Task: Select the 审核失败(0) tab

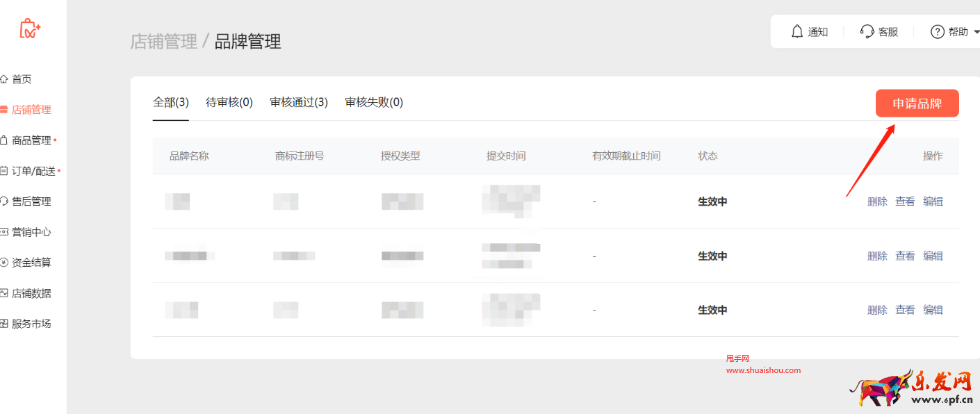Action: coord(374,102)
